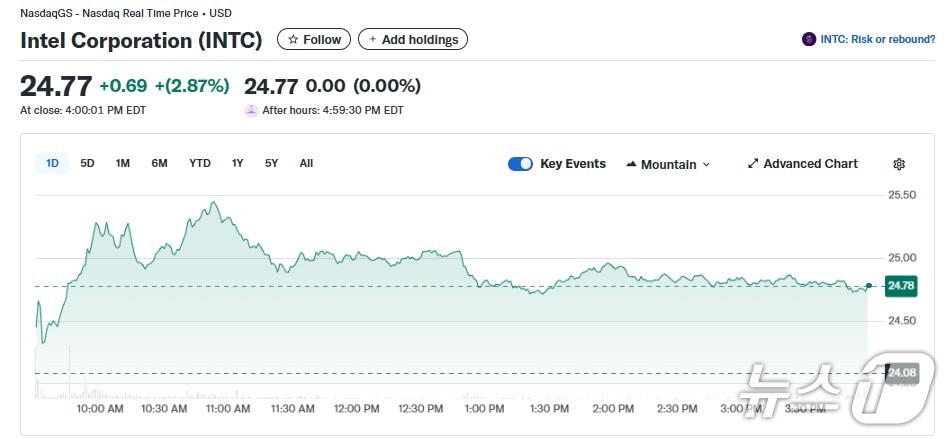This screenshot has height=439, width=950.
Task: Click the 24.08 previous close label
Action: [901, 373]
